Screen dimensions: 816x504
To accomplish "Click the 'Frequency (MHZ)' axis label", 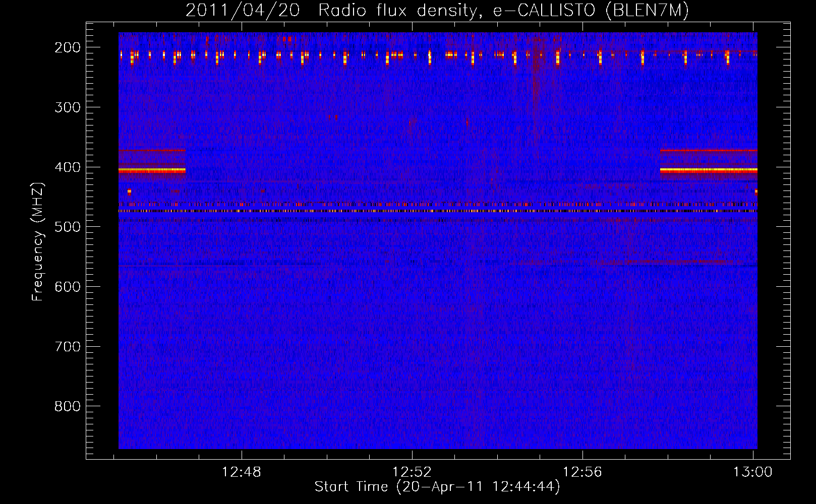I will [x=38, y=241].
